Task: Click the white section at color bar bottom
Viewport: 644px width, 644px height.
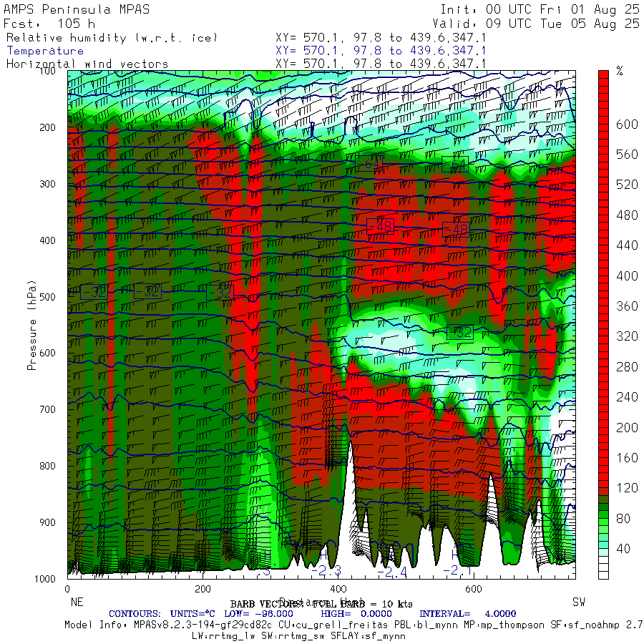Action: (603, 567)
